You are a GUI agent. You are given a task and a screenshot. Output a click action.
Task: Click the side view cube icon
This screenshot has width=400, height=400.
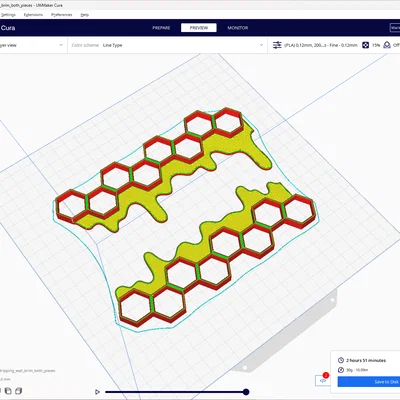(x=19, y=391)
